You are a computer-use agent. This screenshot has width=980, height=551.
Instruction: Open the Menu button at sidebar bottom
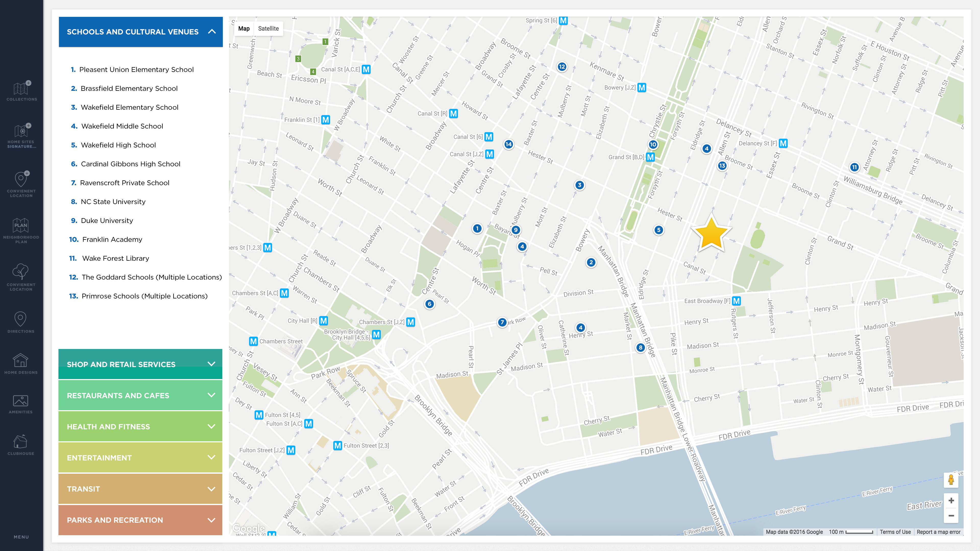[x=21, y=537]
